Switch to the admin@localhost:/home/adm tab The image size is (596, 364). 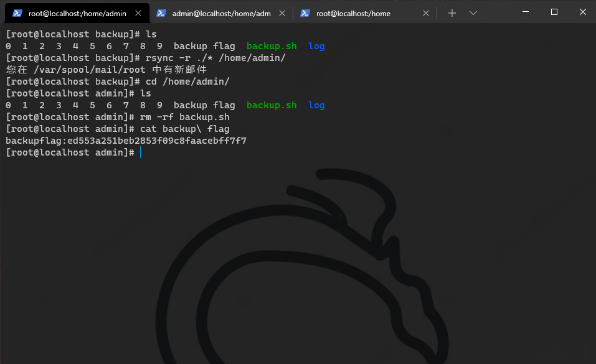(x=221, y=13)
